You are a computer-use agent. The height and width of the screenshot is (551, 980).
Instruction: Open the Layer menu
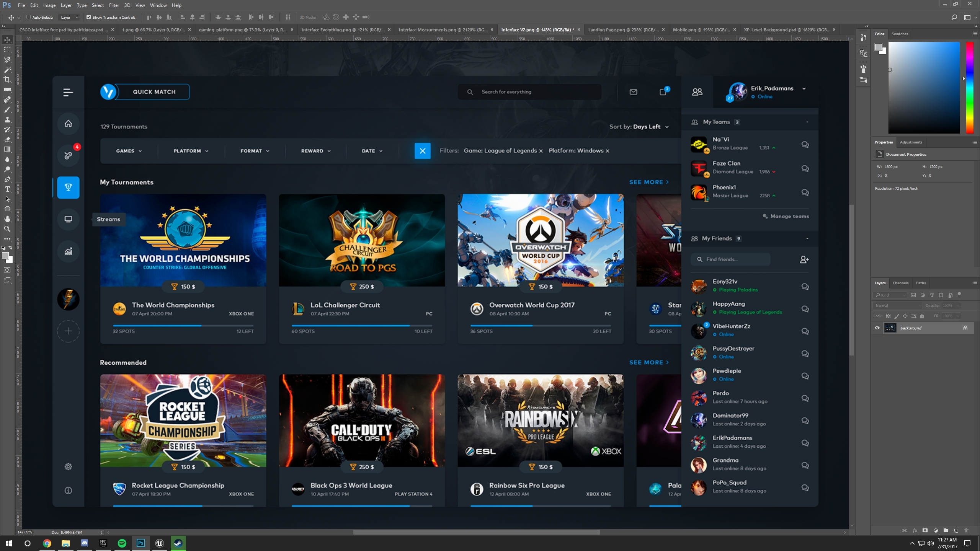pos(66,5)
